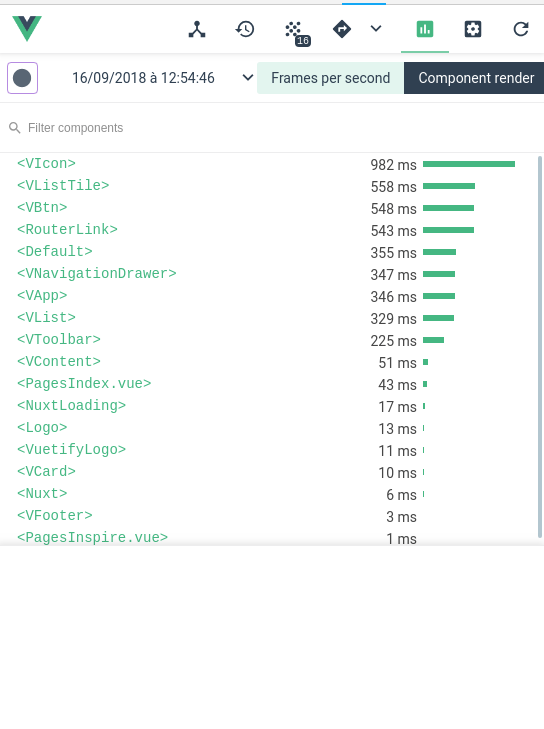544x729 pixels.
Task: Click the Vue logo icon
Action: (27, 28)
